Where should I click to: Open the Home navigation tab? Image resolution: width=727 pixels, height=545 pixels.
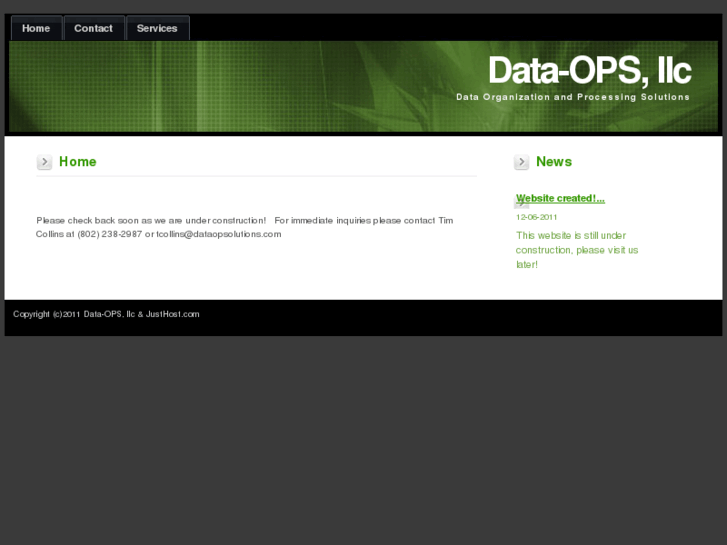[x=37, y=28]
